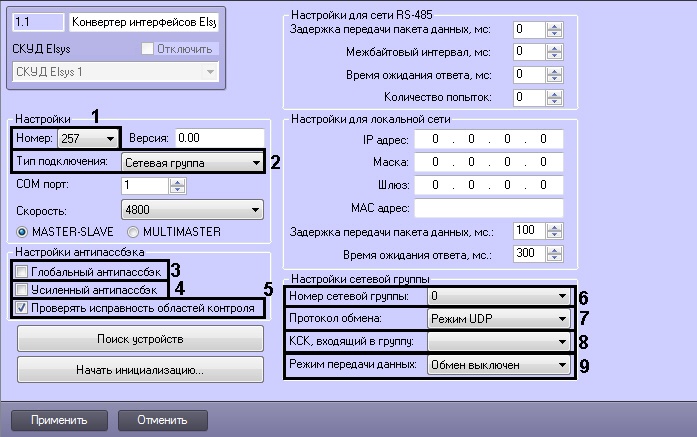Image resolution: width=697 pixels, height=437 pixels.
Task: Toggle the Усиленный антипассбэк checkbox
Action: click(23, 289)
